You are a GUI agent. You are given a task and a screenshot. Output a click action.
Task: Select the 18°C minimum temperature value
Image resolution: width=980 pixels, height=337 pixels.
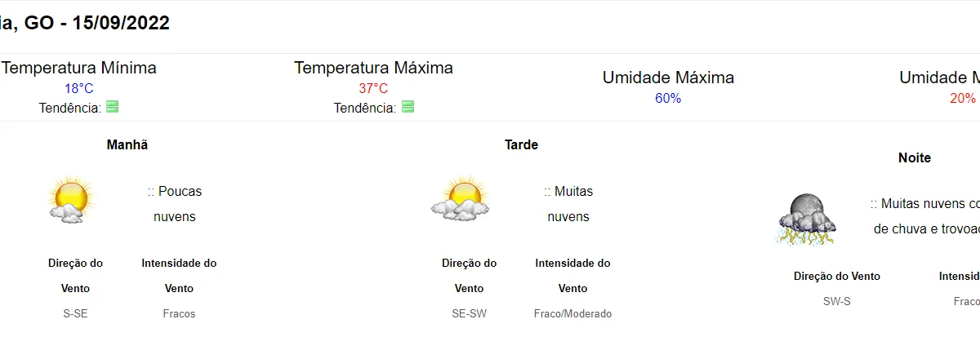click(x=79, y=88)
